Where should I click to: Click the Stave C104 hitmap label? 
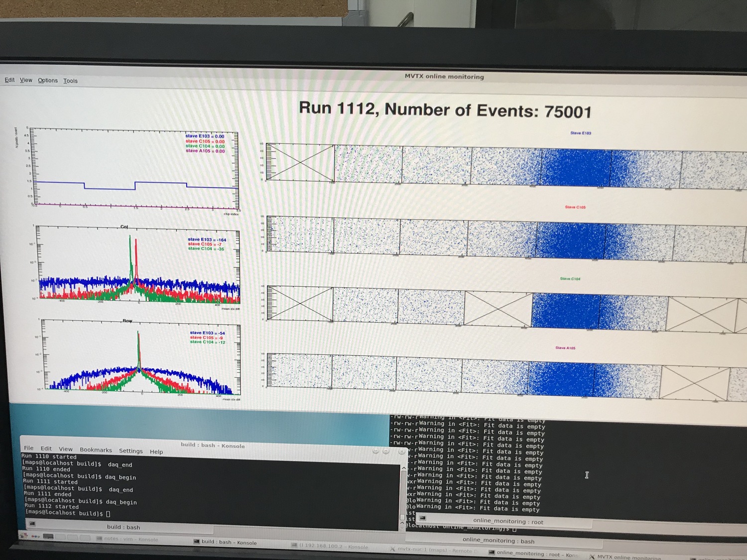pyautogui.click(x=570, y=279)
